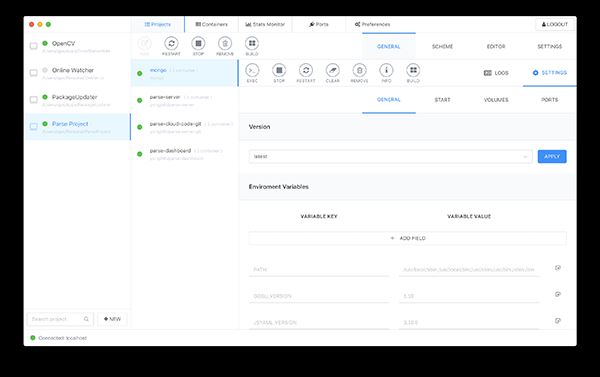Focus the Search project input field

click(60, 319)
